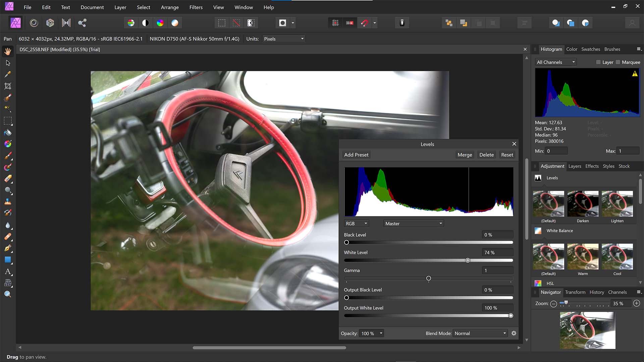
Task: Enable the Marquee histogram checkbox
Action: [618, 62]
